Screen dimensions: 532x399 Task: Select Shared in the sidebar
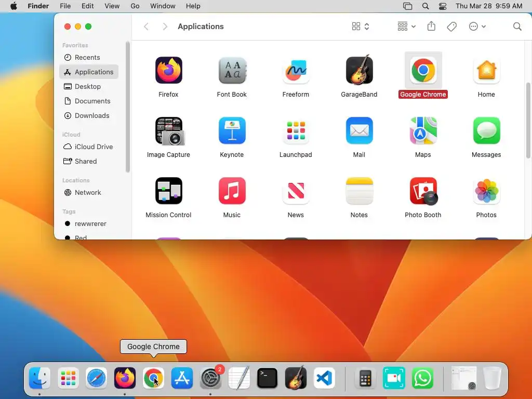[88, 162]
